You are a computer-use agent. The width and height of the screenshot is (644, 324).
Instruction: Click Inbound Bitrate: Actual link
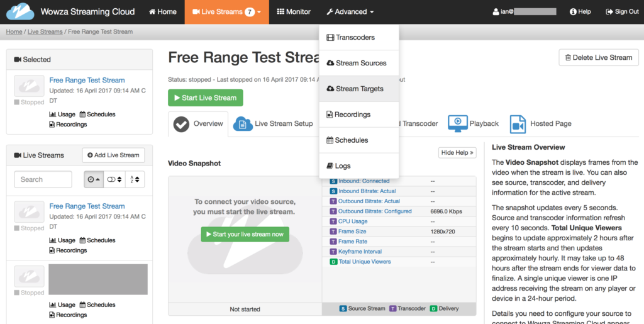click(367, 191)
